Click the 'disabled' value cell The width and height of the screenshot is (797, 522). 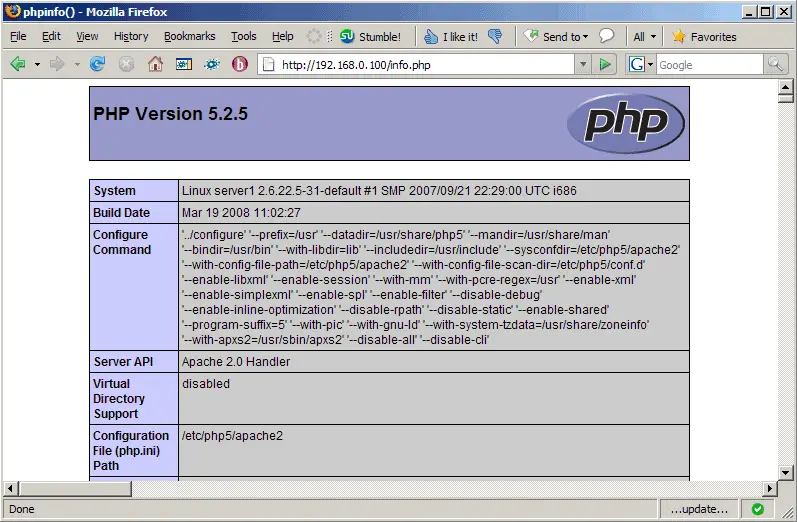[434, 398]
